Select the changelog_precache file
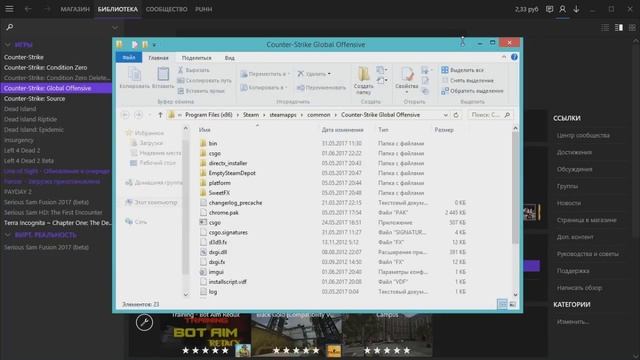This screenshot has width=640, height=360. coord(235,203)
